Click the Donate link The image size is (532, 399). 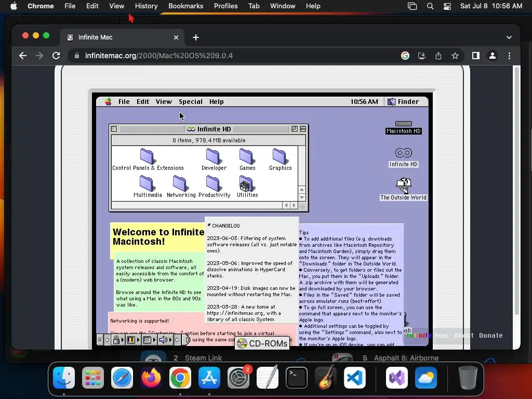click(490, 335)
